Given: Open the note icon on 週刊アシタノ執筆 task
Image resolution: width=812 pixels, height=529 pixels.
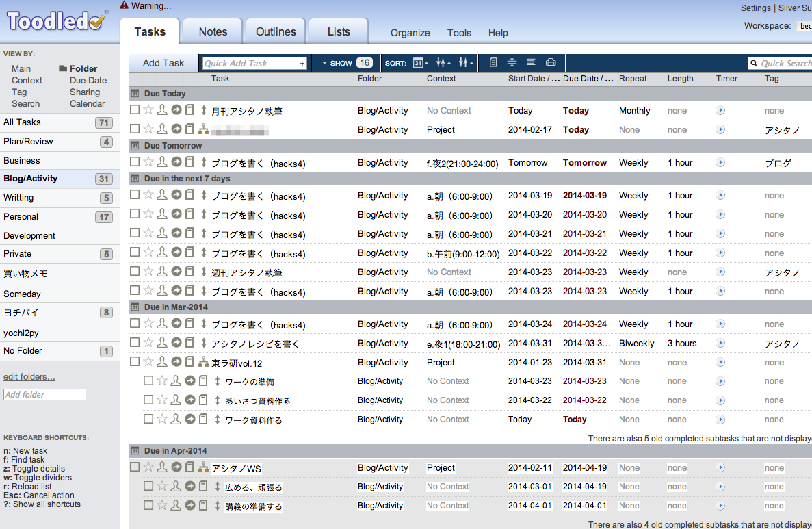Looking at the screenshot, I should pos(189,272).
